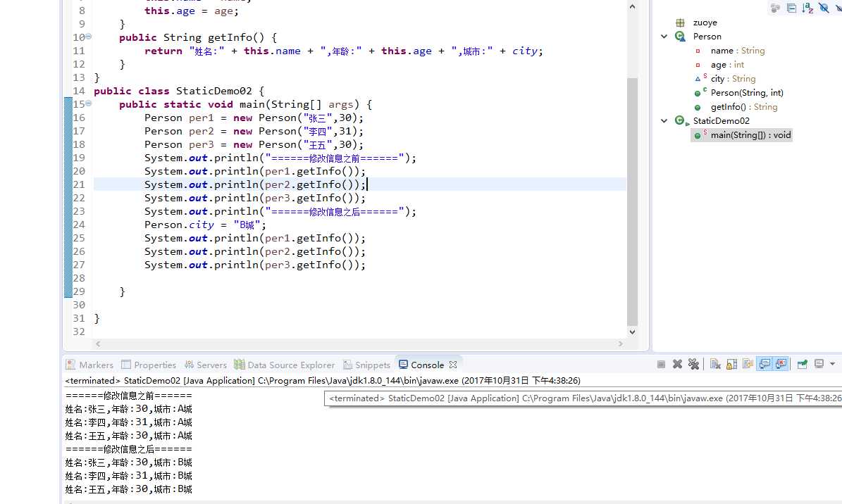This screenshot has width=842, height=504.
Task: Click the return statement on line 11
Action: point(344,51)
